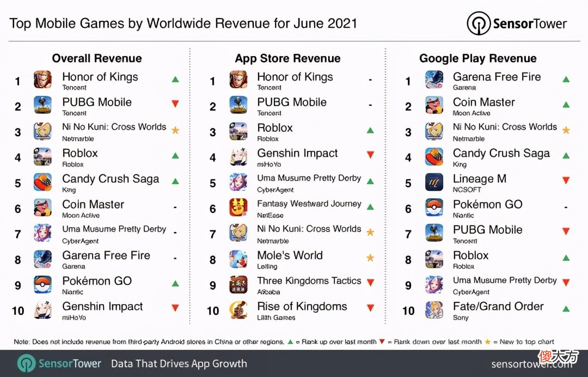The width and height of the screenshot is (588, 377).
Task: Click the Fate/Grand Order game title
Action: point(498,307)
